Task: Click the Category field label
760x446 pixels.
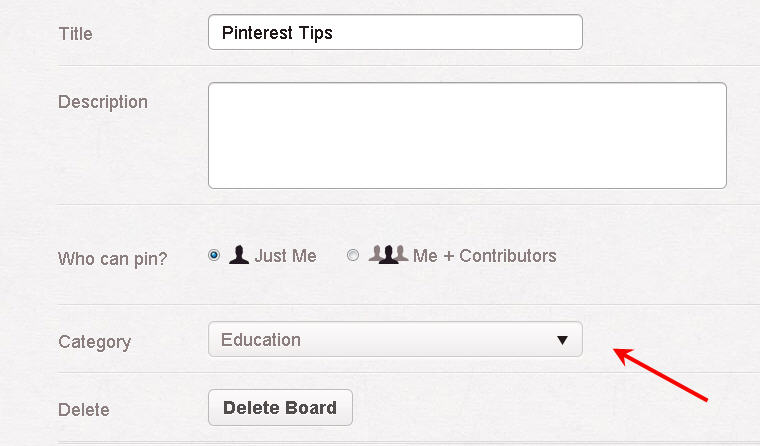Action: click(x=95, y=342)
